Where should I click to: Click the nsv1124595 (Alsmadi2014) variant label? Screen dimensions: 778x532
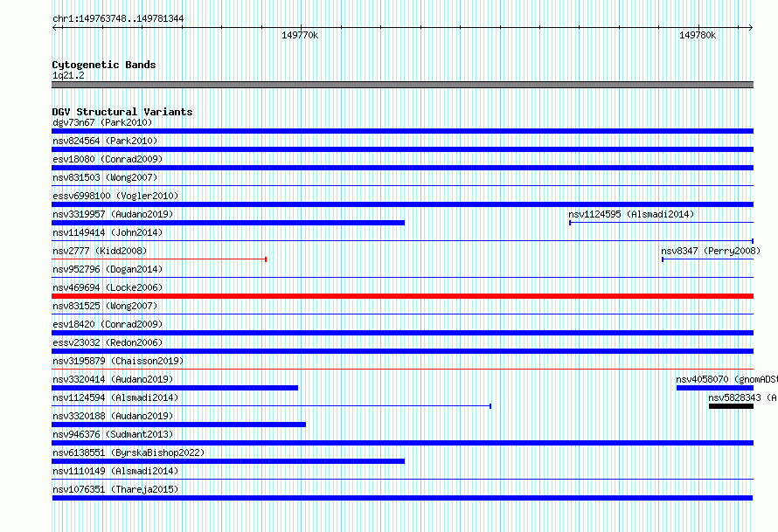tap(631, 214)
